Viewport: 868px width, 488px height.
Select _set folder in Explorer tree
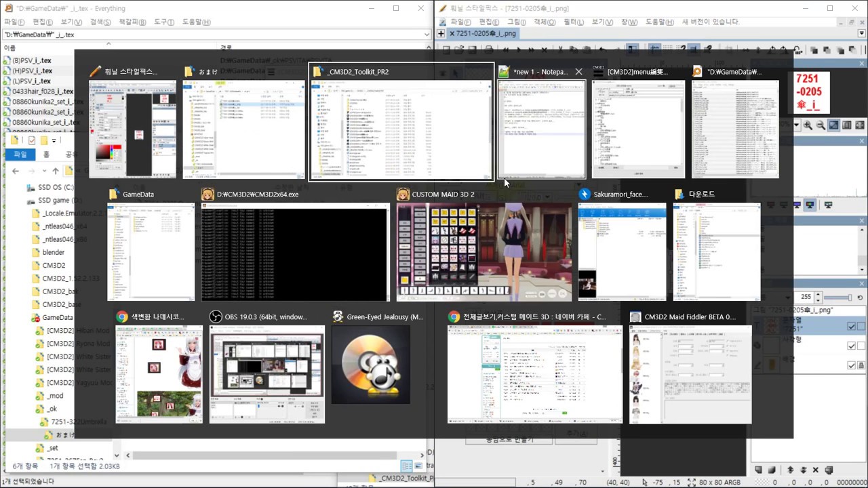[47, 448]
